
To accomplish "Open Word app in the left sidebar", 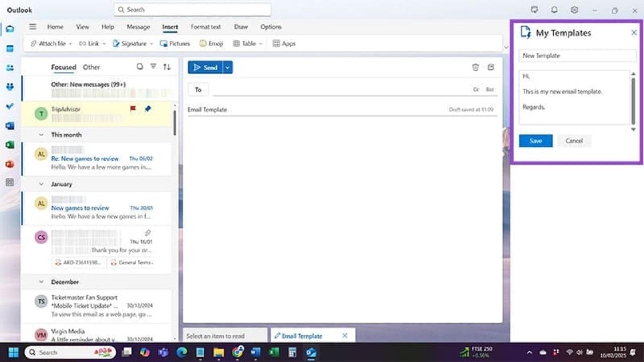I will click(10, 126).
